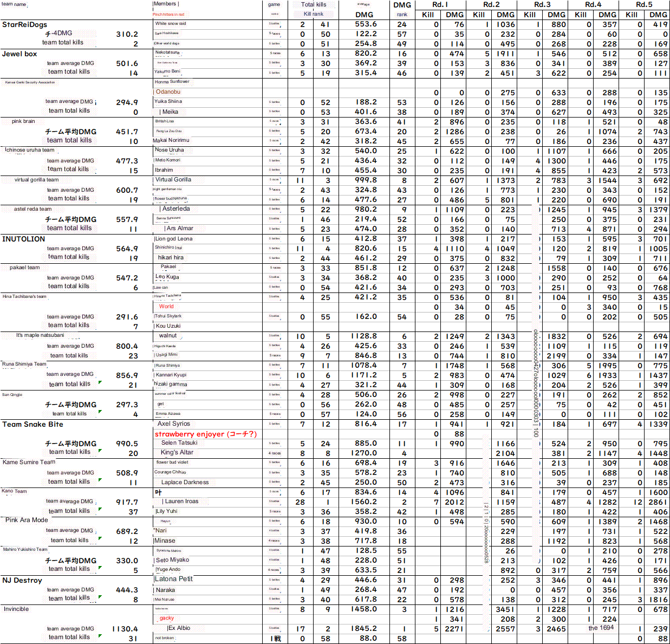Screen dimensions: 670x644
Task: Click member name "White snow raid"
Action: point(171,24)
